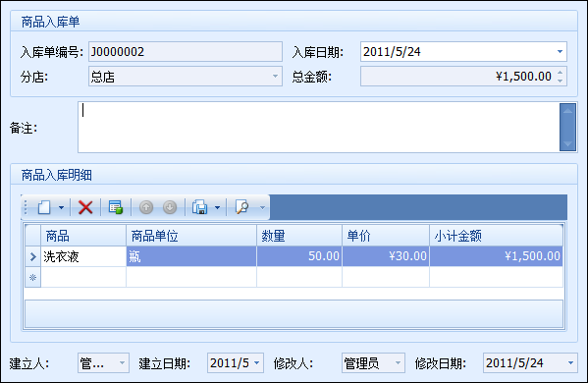Image resolution: width=588 pixels, height=383 pixels.
Task: Select the 瓶 unit cell
Action: pyautogui.click(x=191, y=256)
